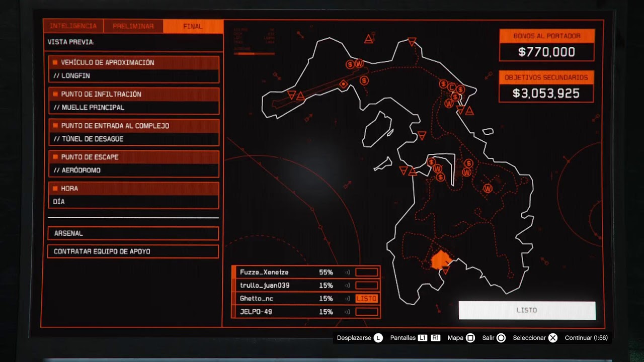The width and height of the screenshot is (644, 362).
Task: Click the large white LISTO button
Action: pos(527,310)
